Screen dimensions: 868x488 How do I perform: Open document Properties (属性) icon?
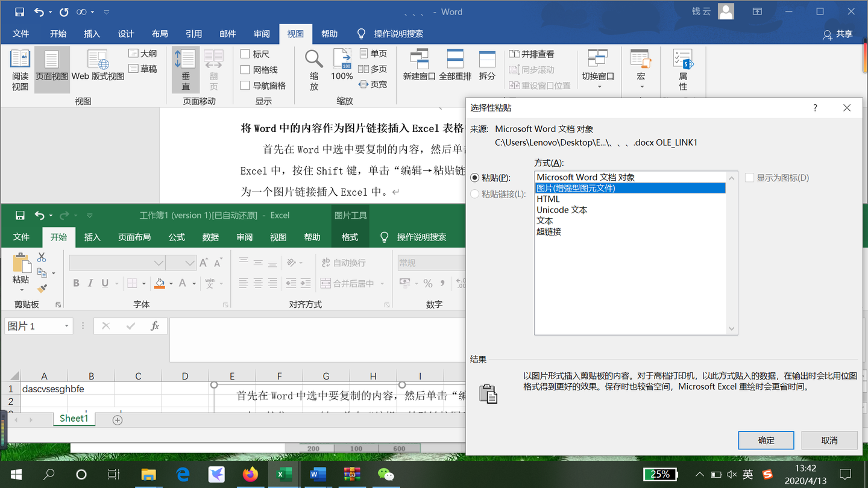[x=683, y=70]
